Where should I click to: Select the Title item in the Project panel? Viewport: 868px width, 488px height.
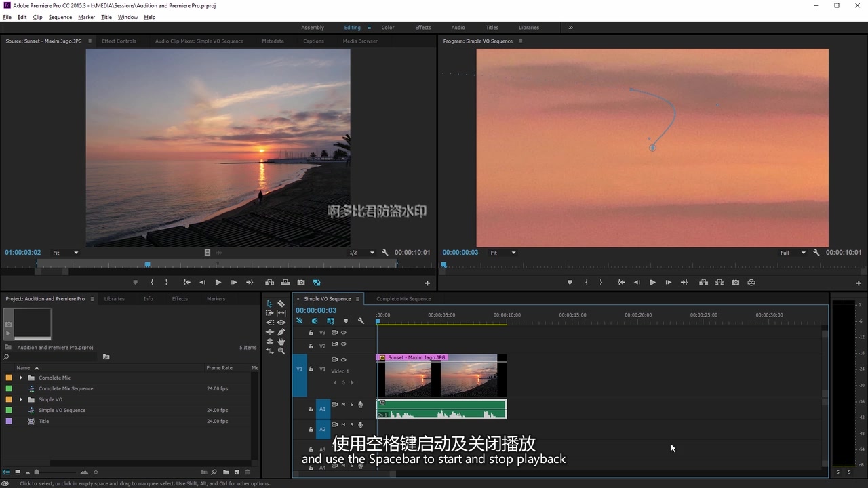[x=43, y=421]
